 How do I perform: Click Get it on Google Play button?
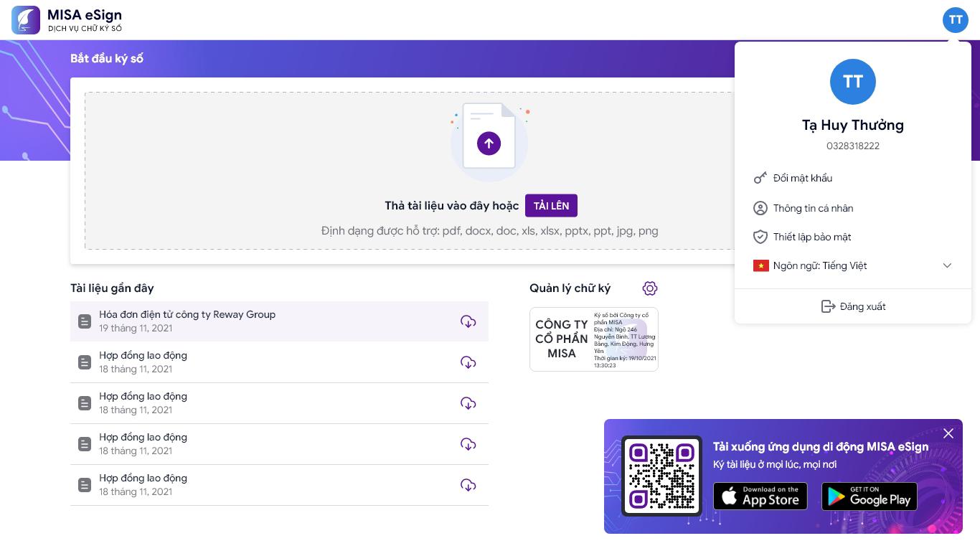click(x=869, y=496)
